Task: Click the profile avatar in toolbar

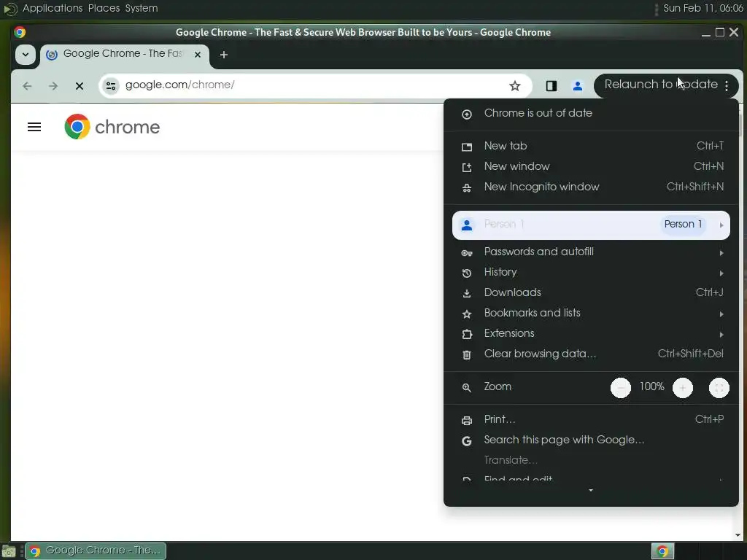Action: coord(578,86)
